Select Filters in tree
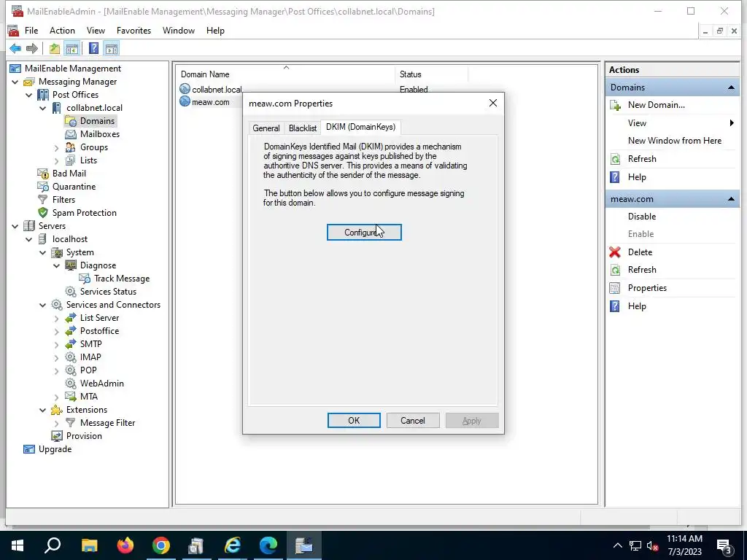This screenshot has width=747, height=560. pyautogui.click(x=64, y=200)
